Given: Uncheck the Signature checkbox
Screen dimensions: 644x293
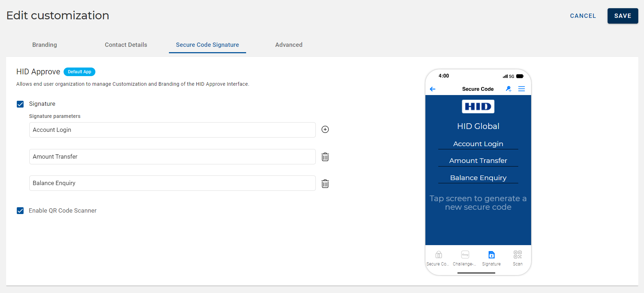Looking at the screenshot, I should 20,104.
